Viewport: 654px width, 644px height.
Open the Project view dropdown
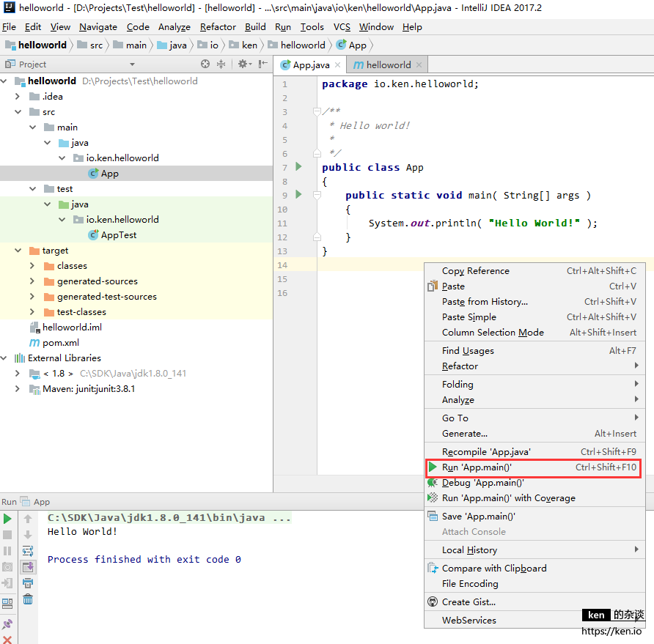(132, 64)
